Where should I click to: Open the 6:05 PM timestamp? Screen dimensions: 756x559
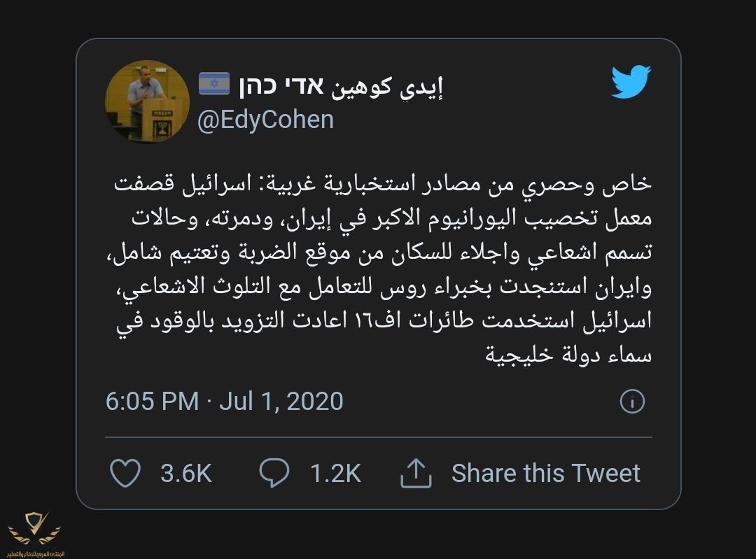152,402
